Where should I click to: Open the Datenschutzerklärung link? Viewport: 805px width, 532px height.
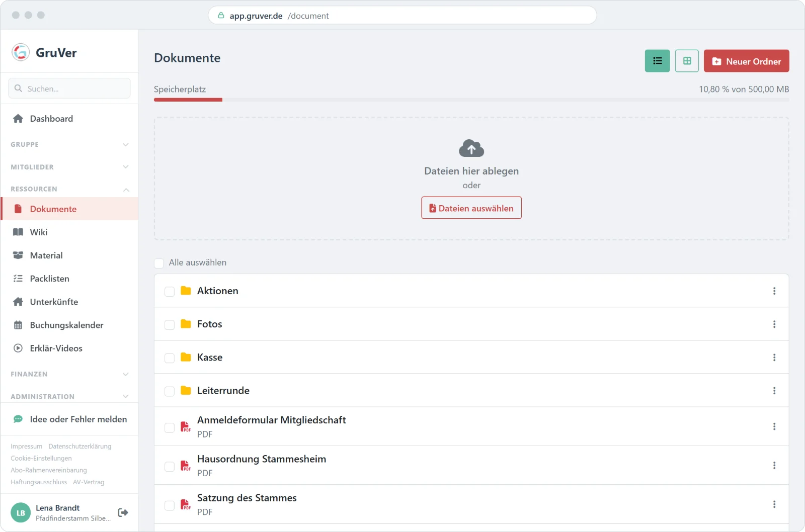(x=80, y=446)
